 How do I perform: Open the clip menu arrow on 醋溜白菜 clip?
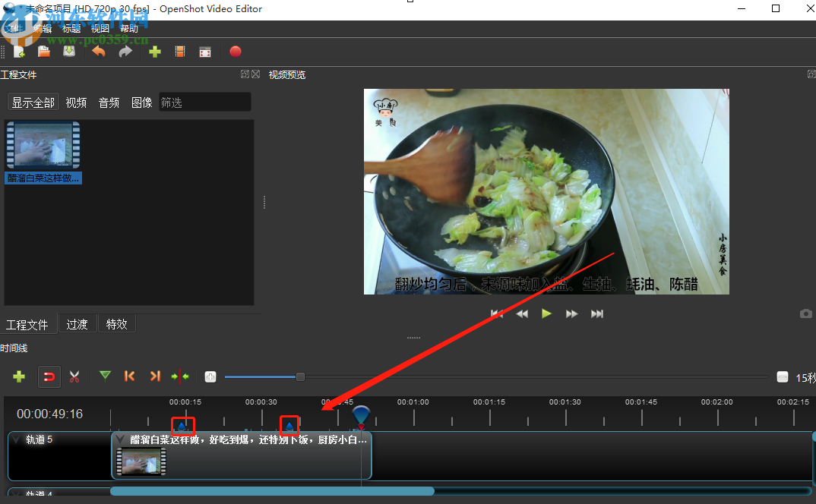pyautogui.click(x=120, y=439)
